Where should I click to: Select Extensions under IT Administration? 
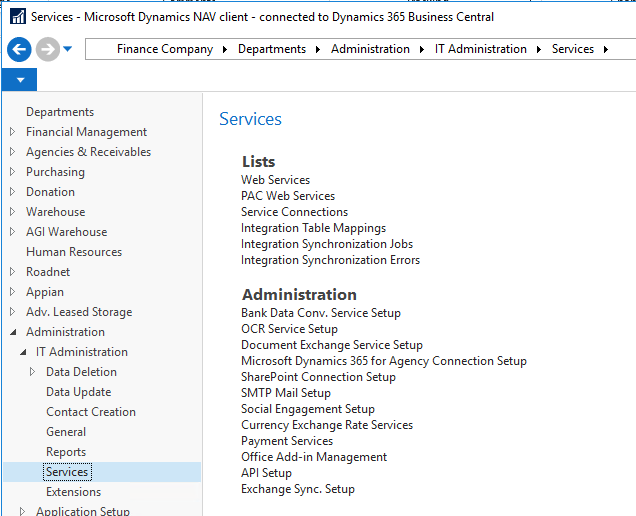tap(73, 492)
